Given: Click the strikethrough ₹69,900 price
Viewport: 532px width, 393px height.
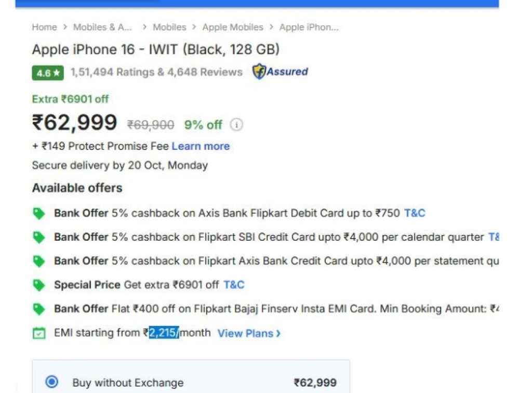Looking at the screenshot, I should [x=150, y=125].
